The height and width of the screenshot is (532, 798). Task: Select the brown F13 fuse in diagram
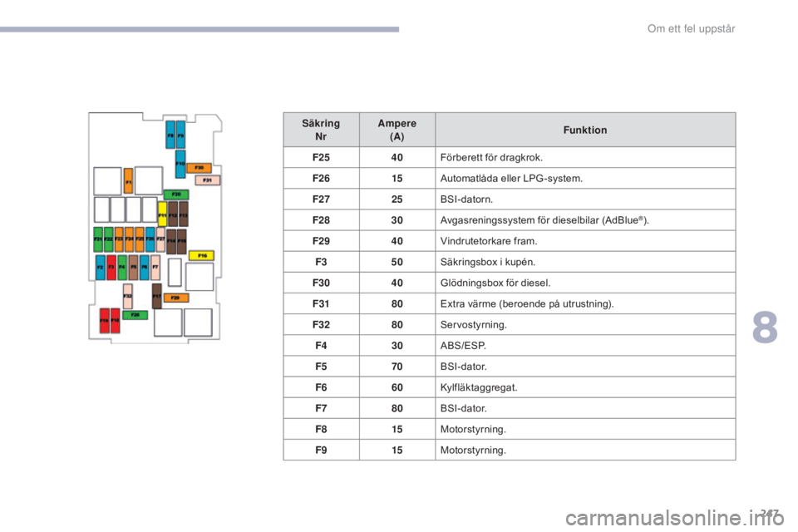184,214
